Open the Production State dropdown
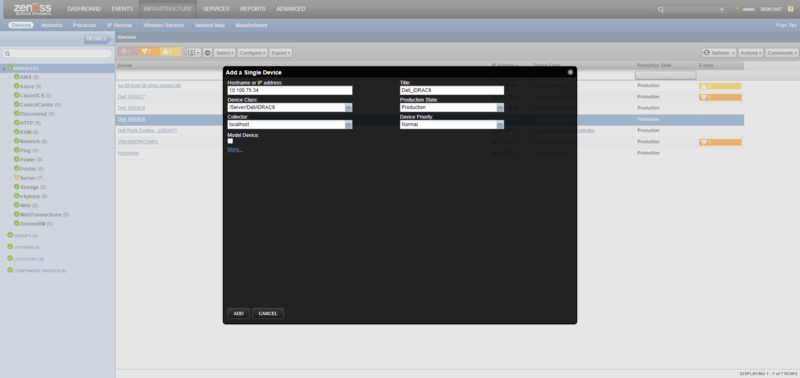 click(x=500, y=108)
